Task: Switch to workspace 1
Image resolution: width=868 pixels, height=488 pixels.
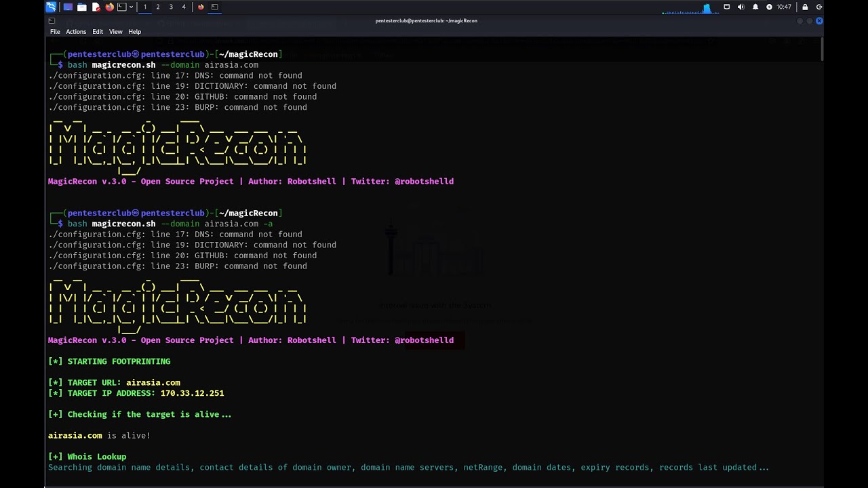Action: (144, 7)
